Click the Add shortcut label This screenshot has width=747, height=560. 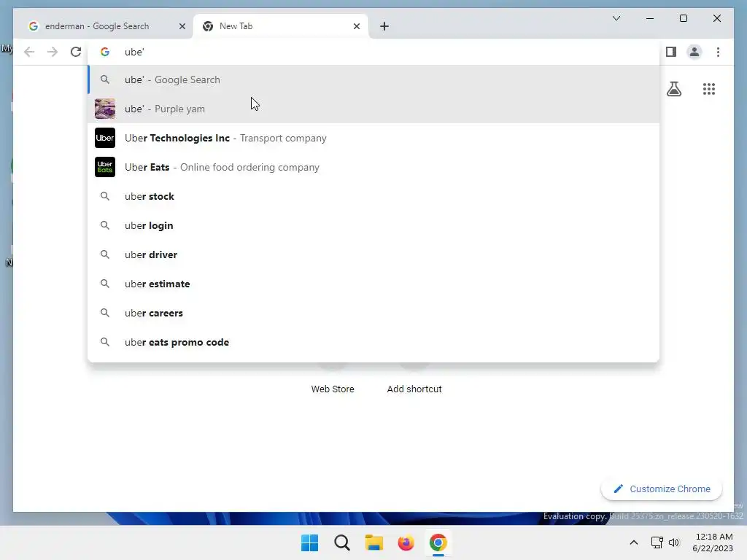[x=414, y=389]
